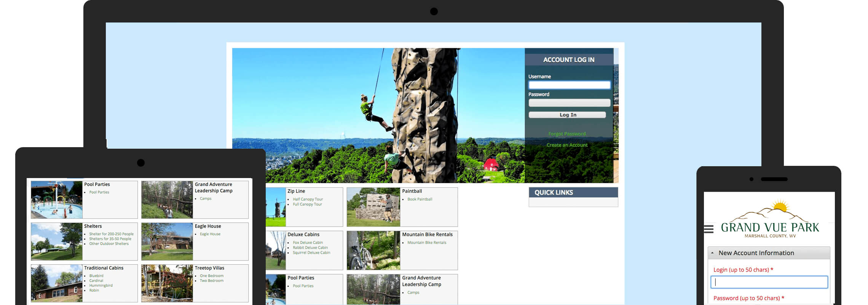The width and height of the screenshot is (868, 305).
Task: Click the Pool Parties splash pad thumbnail on tablet
Action: [x=57, y=200]
